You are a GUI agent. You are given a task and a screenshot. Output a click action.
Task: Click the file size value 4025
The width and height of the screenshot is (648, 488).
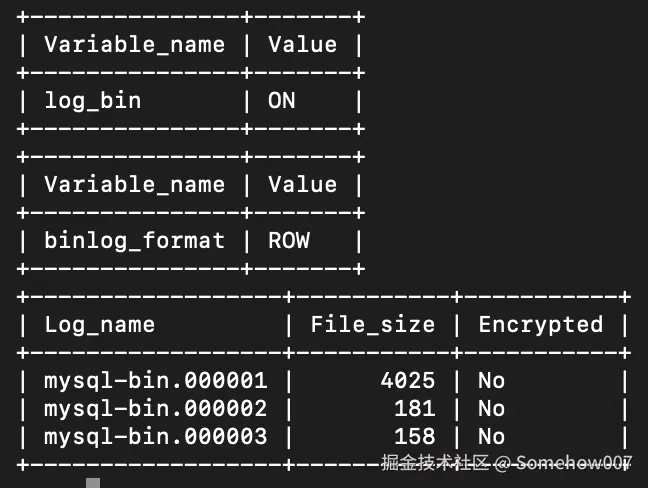(x=407, y=381)
